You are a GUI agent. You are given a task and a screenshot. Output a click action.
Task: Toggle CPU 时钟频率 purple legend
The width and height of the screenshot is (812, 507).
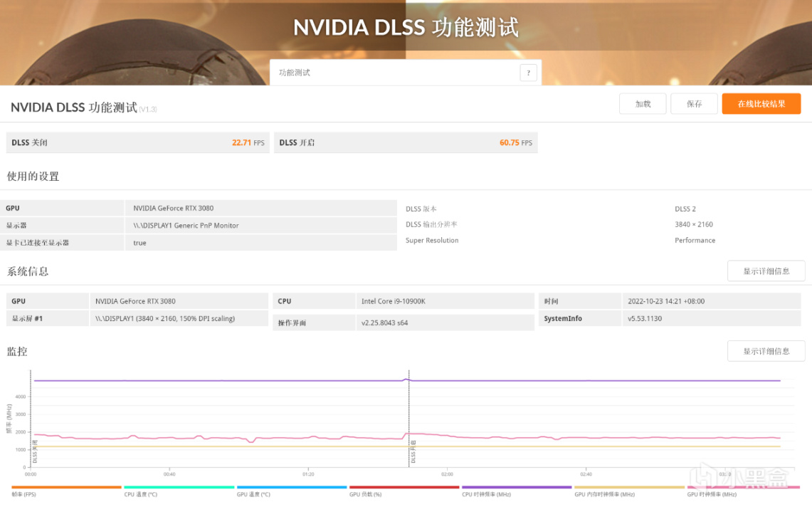pyautogui.click(x=517, y=491)
